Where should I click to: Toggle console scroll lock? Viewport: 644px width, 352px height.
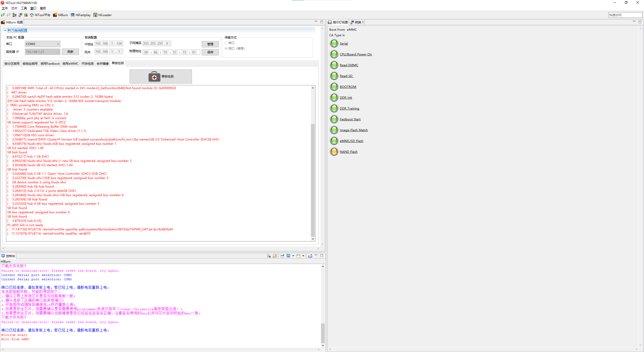coord(275,256)
